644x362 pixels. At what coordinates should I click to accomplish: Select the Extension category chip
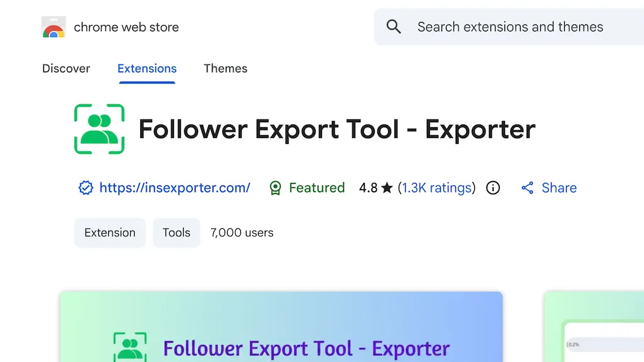(109, 233)
